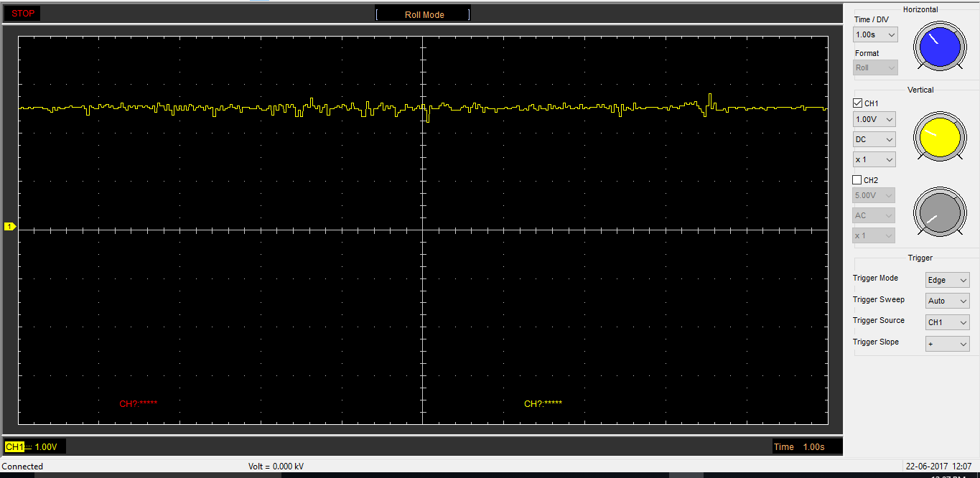
Task: Click the Trigger Sweep label
Action: click(879, 299)
